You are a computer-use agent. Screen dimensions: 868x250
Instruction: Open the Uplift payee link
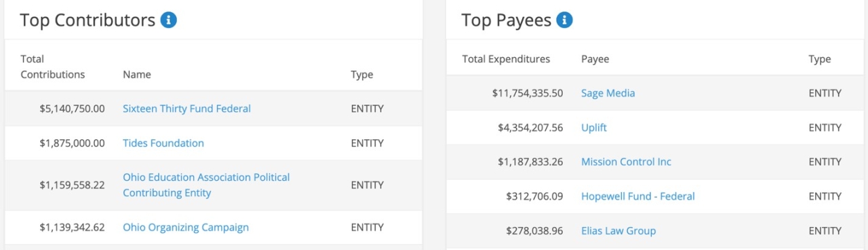pyautogui.click(x=594, y=128)
